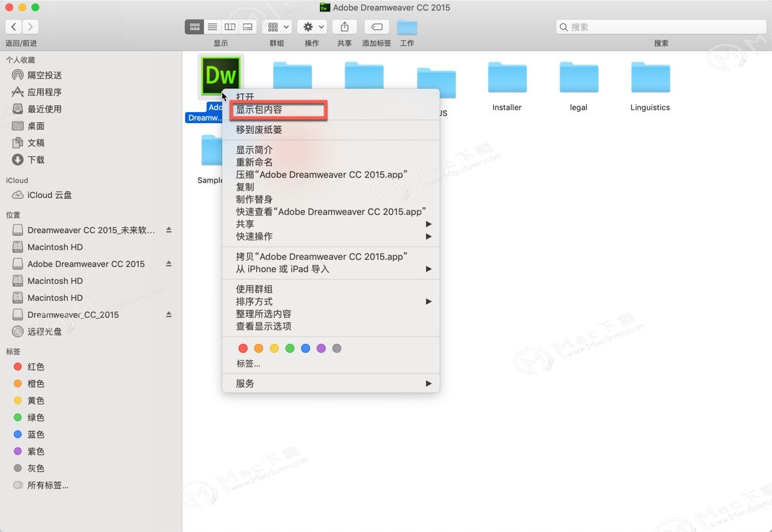The image size is (772, 532).
Task: Choose 整理所选内容 in the context menu
Action: [331, 313]
